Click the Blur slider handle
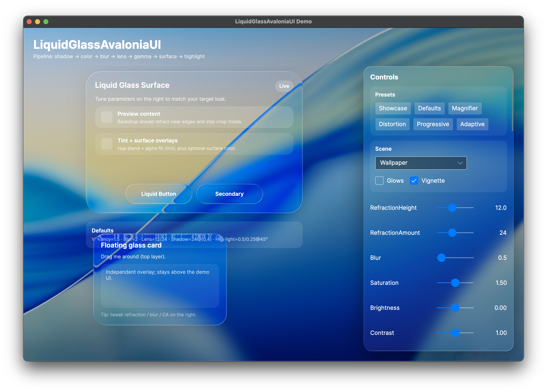547x392 pixels. [441, 258]
